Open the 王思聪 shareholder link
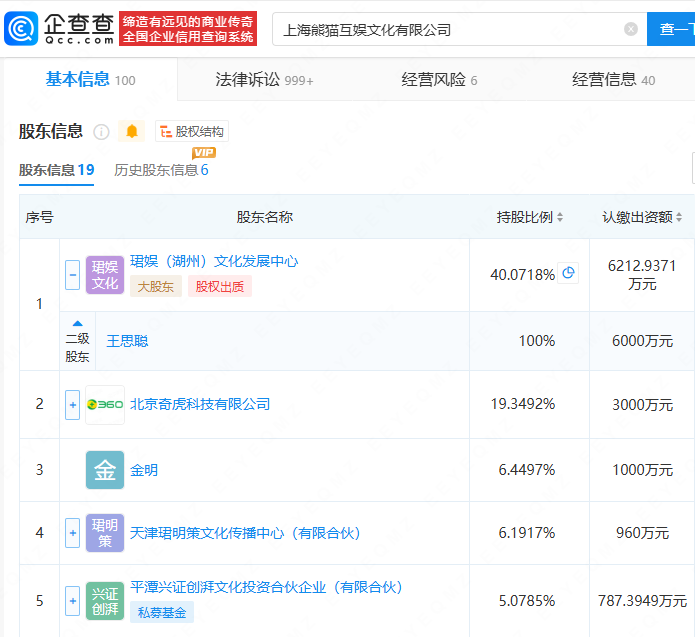Viewport: 695px width, 637px height. 127,341
